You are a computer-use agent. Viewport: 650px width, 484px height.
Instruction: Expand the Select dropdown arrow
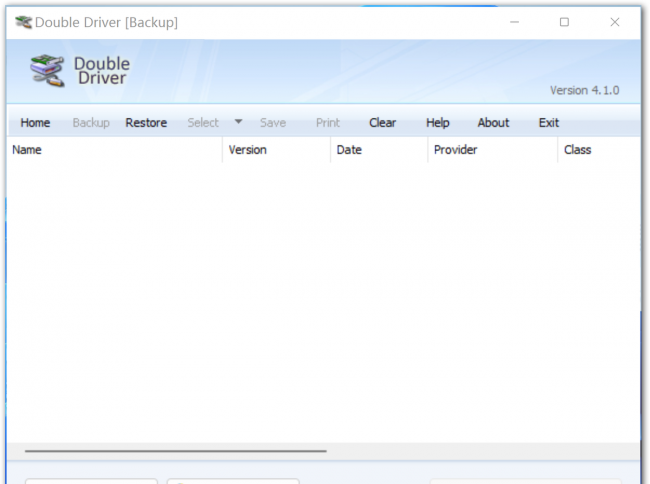coord(238,122)
